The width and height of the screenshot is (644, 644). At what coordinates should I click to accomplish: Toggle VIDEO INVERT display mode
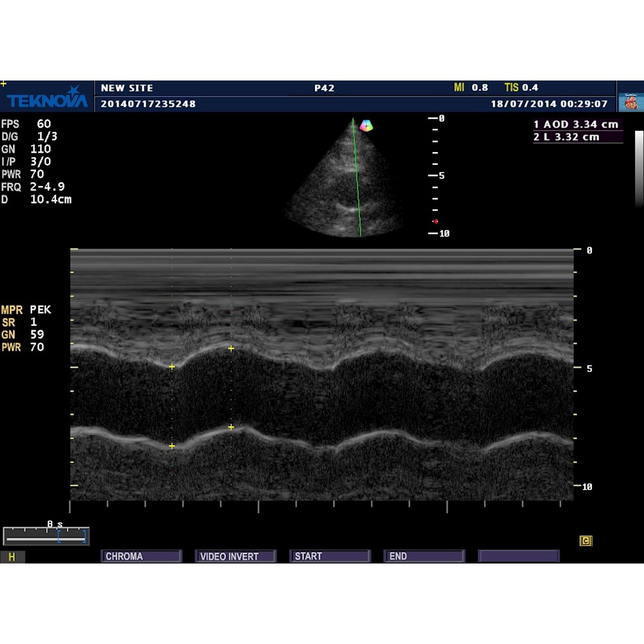tap(235, 556)
